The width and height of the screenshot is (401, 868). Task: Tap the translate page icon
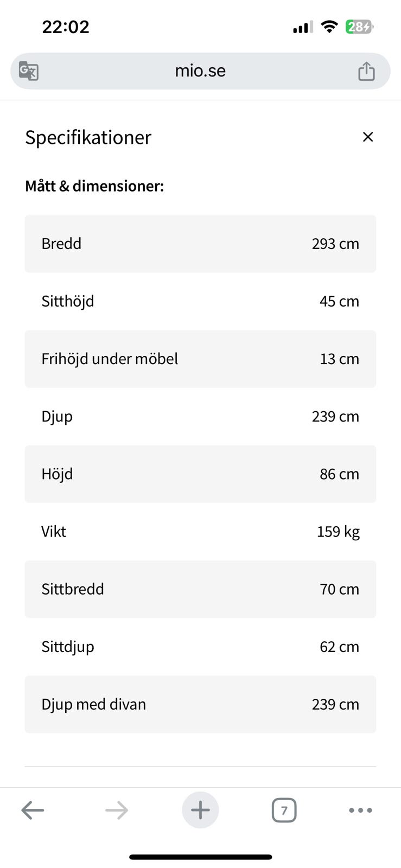[x=29, y=71]
